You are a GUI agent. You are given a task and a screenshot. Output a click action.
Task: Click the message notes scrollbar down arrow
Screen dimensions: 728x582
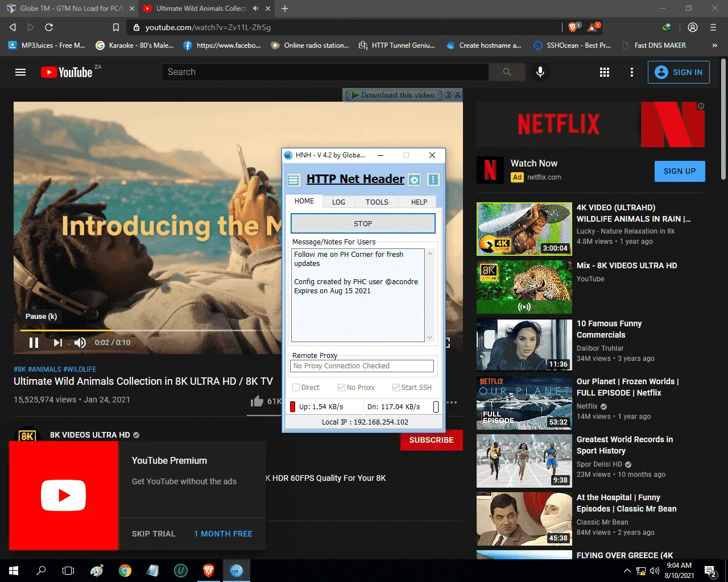(x=430, y=337)
